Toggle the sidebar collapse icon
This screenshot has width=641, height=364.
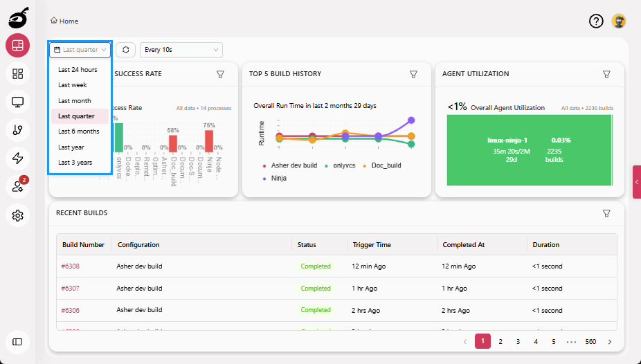(x=17, y=342)
